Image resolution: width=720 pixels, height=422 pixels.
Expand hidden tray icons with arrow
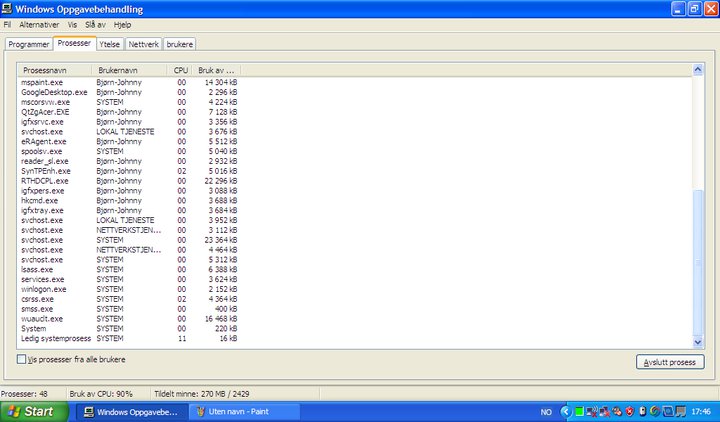pyautogui.click(x=566, y=412)
